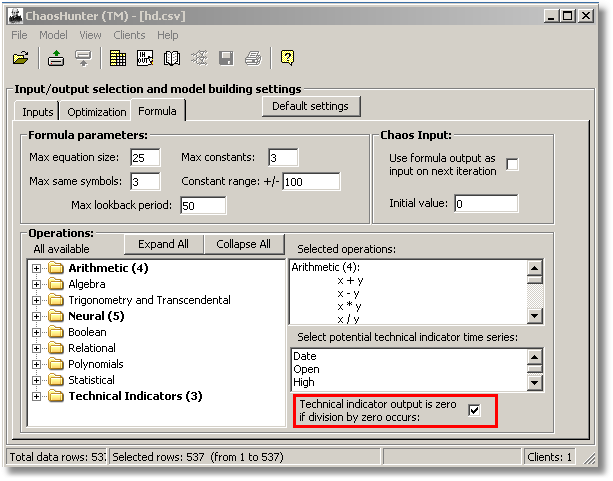Open the File menu

click(x=19, y=35)
